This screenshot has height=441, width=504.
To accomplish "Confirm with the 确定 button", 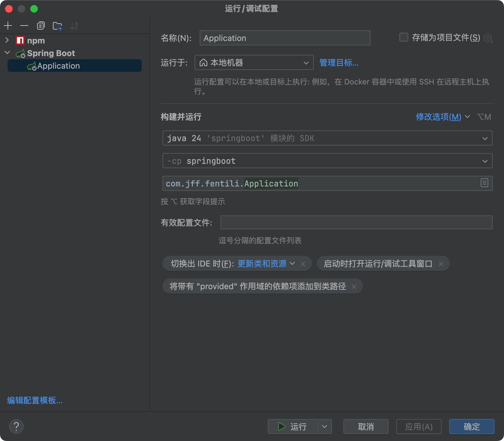I will 472,427.
